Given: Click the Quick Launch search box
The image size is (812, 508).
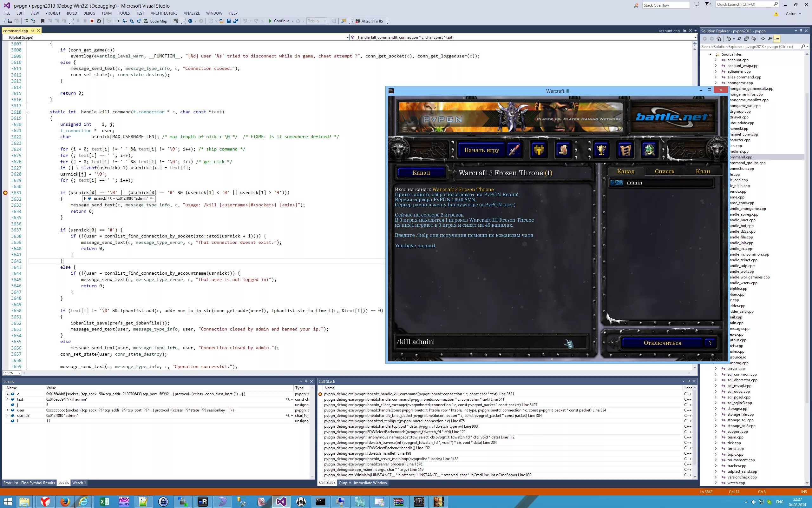Looking at the screenshot, I should click(747, 4).
